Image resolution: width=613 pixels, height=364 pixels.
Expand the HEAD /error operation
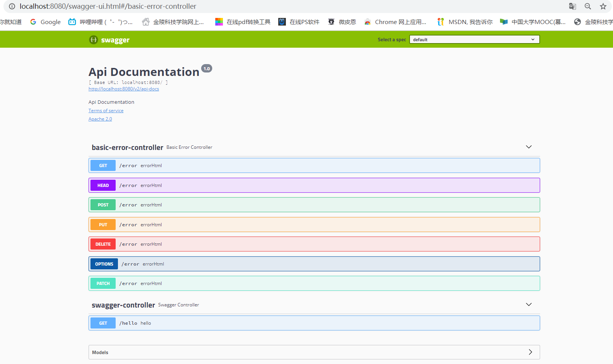314,185
